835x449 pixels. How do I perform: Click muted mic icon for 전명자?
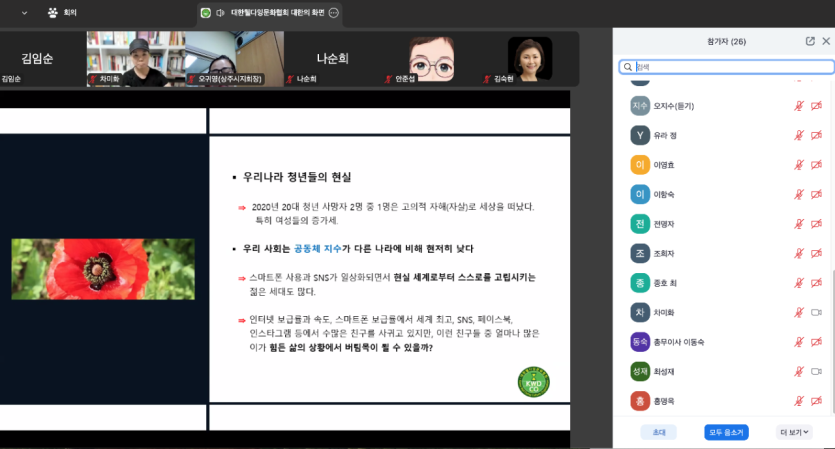pos(799,223)
